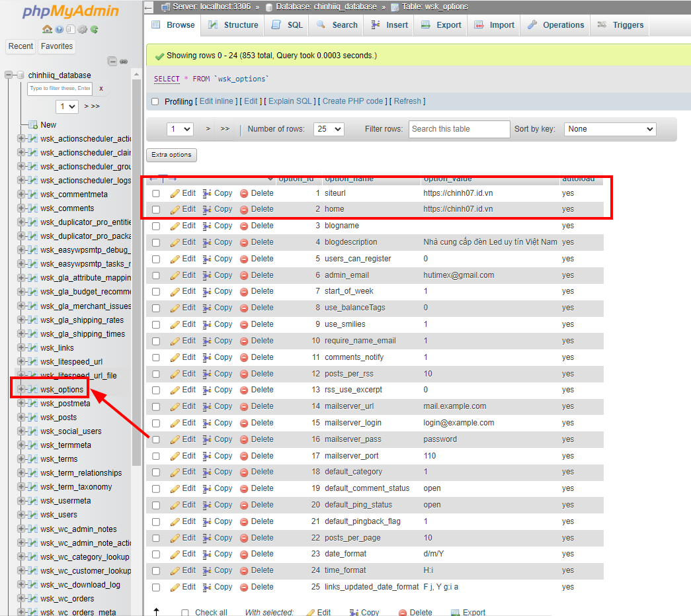This screenshot has width=691, height=616.
Task: Expand the wsk_terms tree node
Action: 20,459
